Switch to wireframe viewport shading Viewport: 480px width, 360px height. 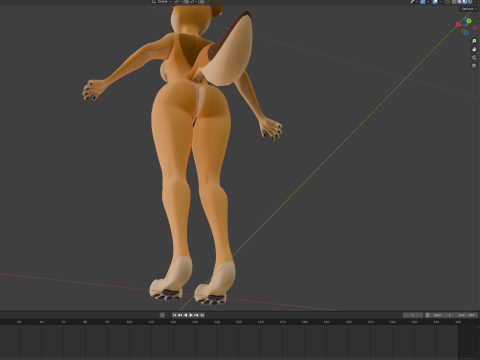454,2
